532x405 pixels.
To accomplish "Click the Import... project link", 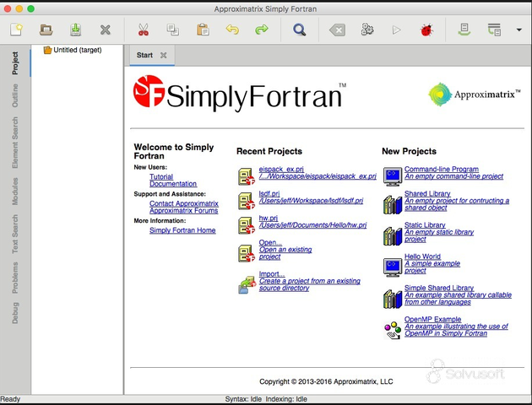I will pyautogui.click(x=271, y=274).
